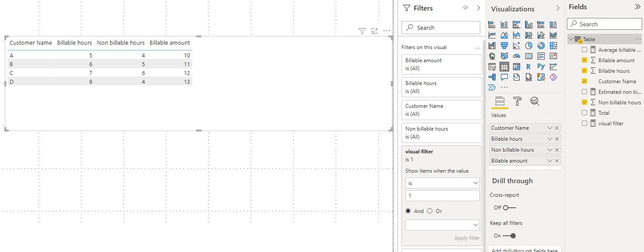The image size is (644, 252).
Task: Open more options above the table visual
Action: [x=387, y=31]
